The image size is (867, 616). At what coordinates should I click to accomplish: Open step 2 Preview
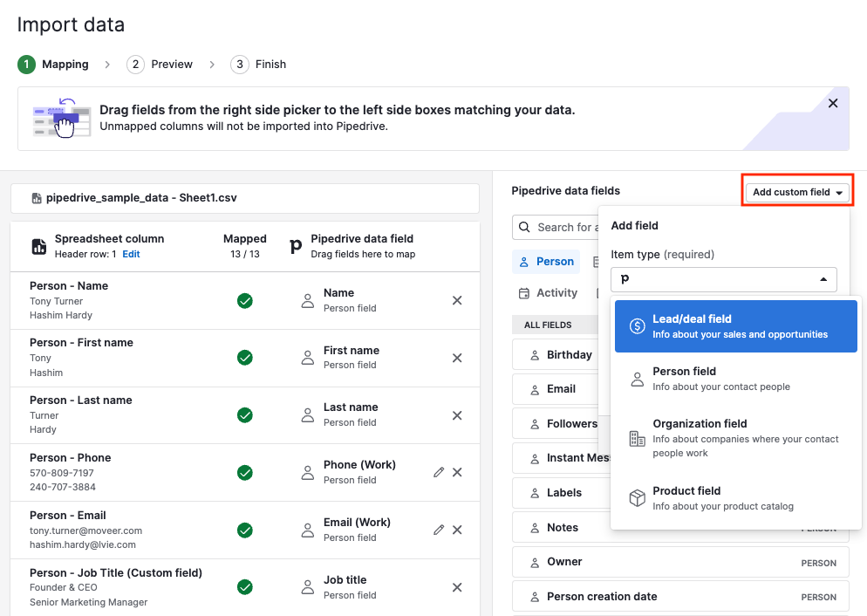[160, 64]
